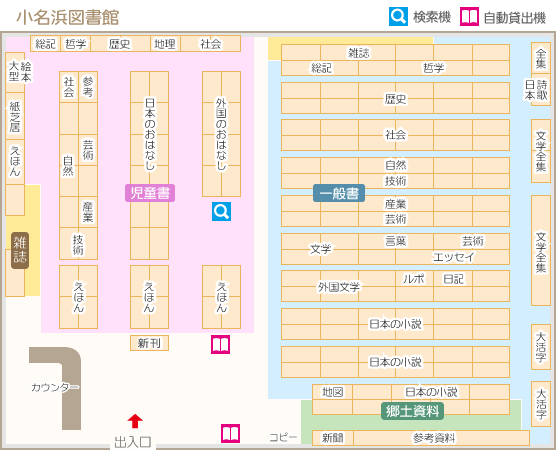
Task: Click the blue 一般書 section badge
Action: [x=339, y=193]
